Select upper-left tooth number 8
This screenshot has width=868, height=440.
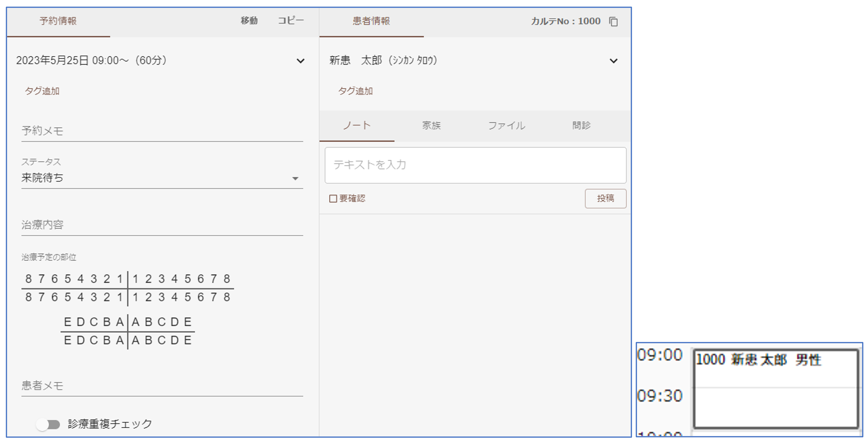29,279
